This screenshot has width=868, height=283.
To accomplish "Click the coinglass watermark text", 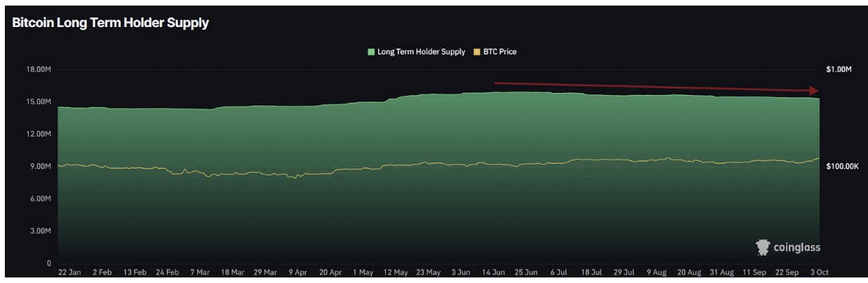I will click(798, 248).
